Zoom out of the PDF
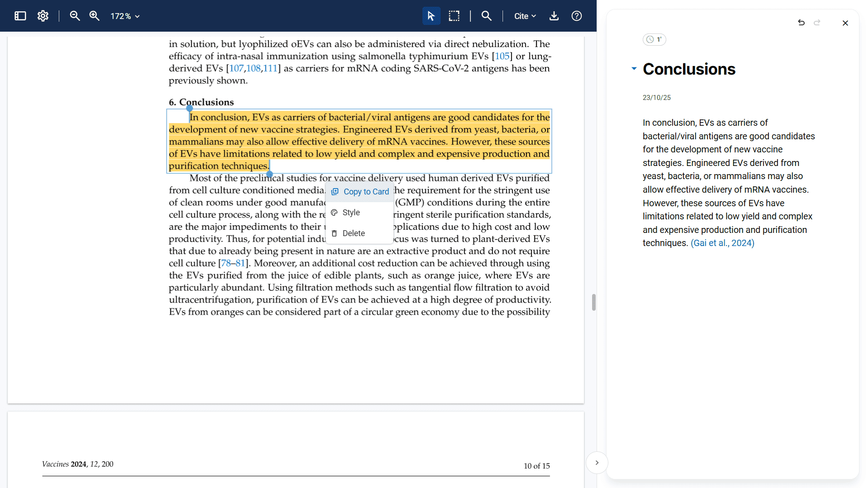 tap(75, 16)
